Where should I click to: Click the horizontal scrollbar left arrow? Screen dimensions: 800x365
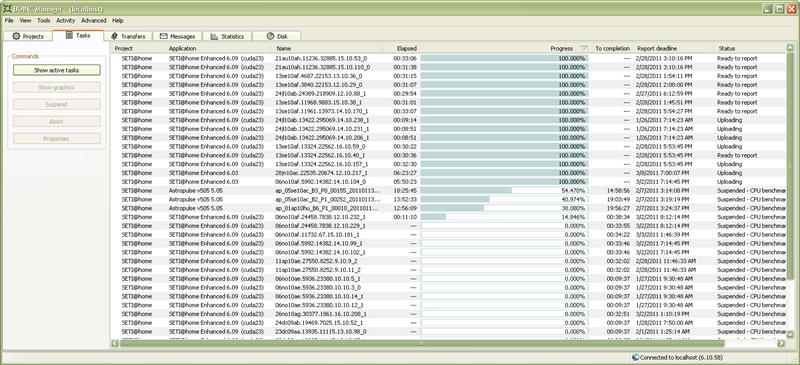[115, 344]
